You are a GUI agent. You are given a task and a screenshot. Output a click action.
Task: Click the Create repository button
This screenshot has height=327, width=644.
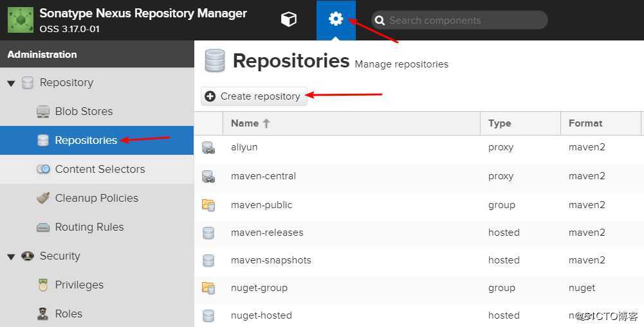[254, 96]
